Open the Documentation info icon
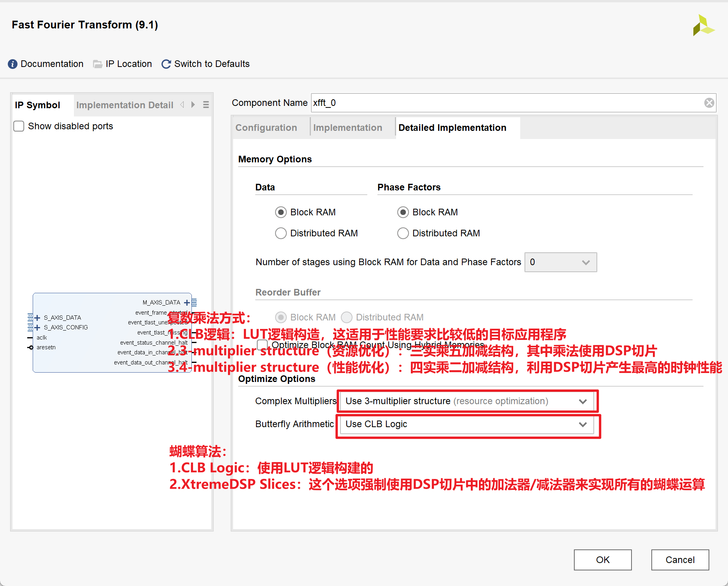The width and height of the screenshot is (728, 586). click(x=12, y=64)
